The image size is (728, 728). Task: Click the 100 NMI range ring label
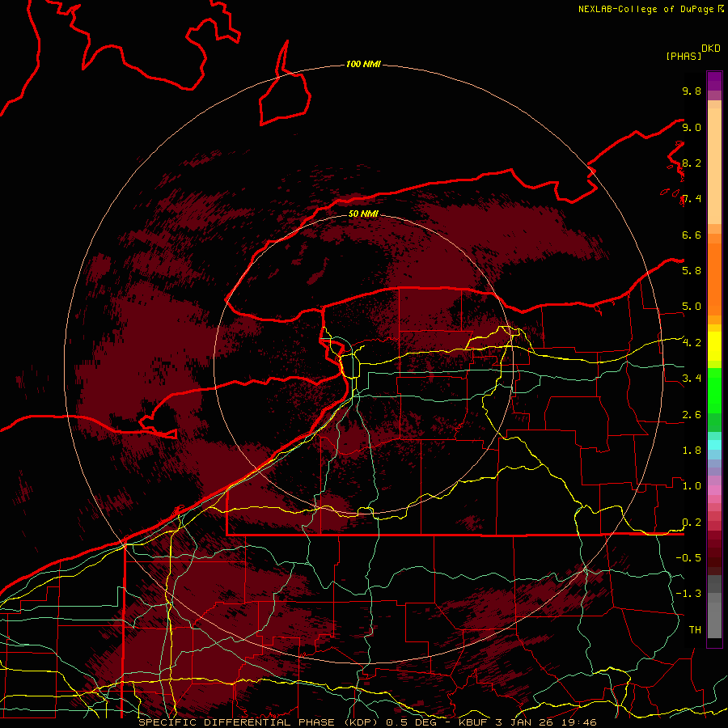pyautogui.click(x=363, y=64)
